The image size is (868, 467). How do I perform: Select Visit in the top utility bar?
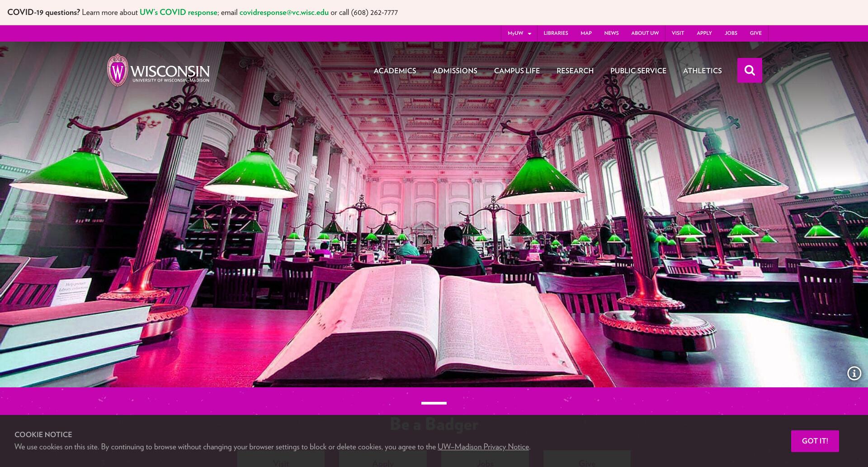click(x=678, y=33)
